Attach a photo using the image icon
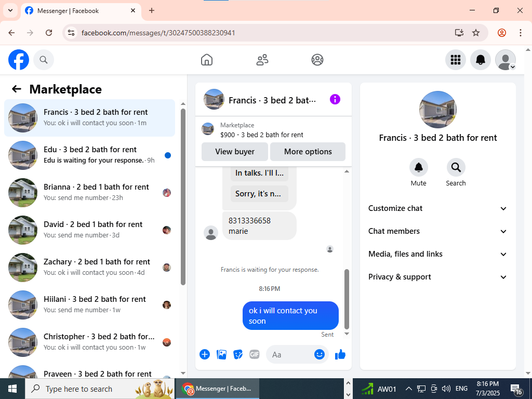The width and height of the screenshot is (532, 399). coord(221,354)
